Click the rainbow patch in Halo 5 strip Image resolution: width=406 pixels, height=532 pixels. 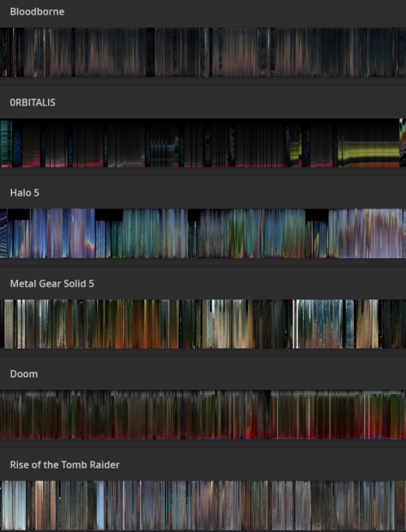point(91,244)
